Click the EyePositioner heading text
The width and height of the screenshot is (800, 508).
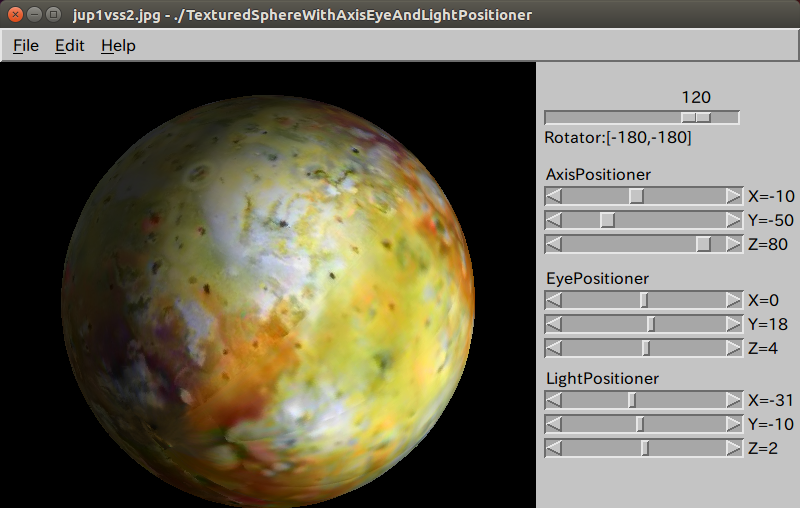tap(597, 278)
